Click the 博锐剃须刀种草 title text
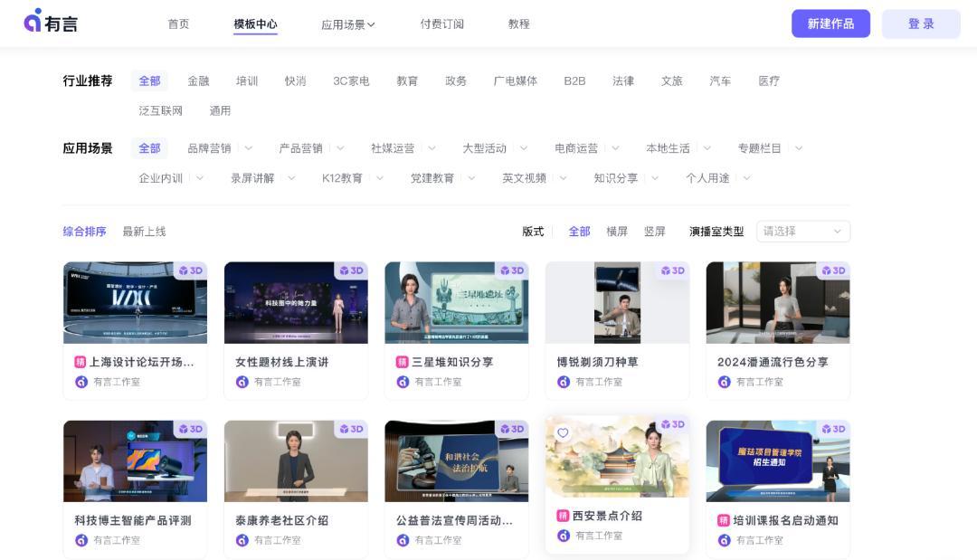 598,362
